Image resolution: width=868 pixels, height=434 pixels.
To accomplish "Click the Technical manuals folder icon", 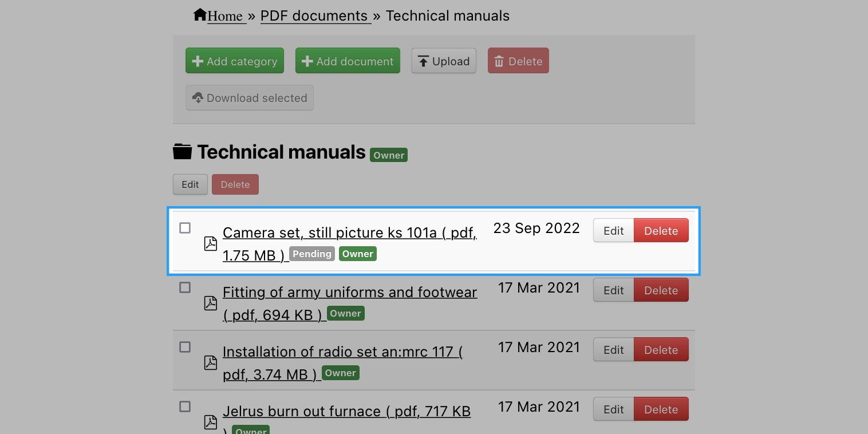I will point(183,152).
